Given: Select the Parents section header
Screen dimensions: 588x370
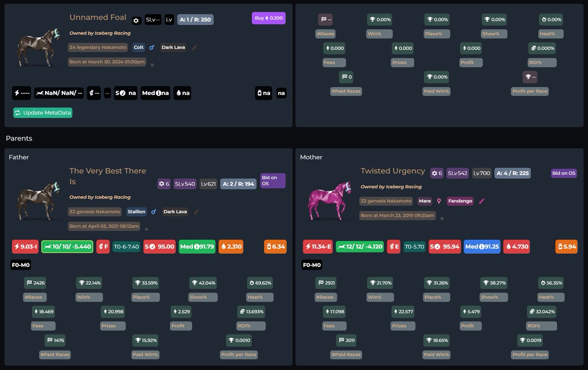Looking at the screenshot, I should pos(19,139).
